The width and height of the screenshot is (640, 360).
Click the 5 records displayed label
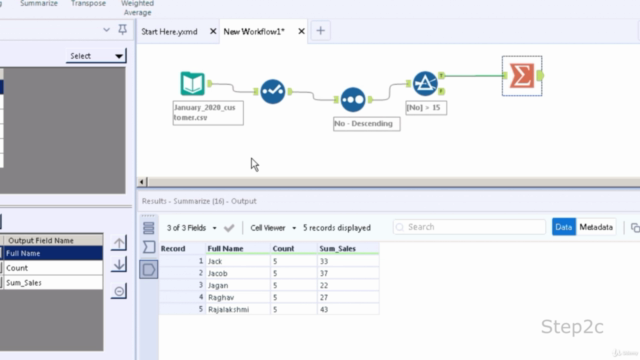337,228
